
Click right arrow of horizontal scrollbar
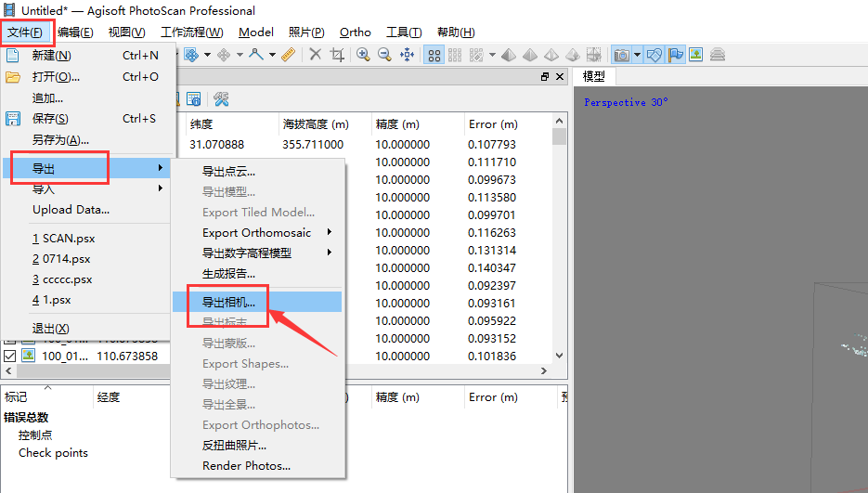[544, 370]
